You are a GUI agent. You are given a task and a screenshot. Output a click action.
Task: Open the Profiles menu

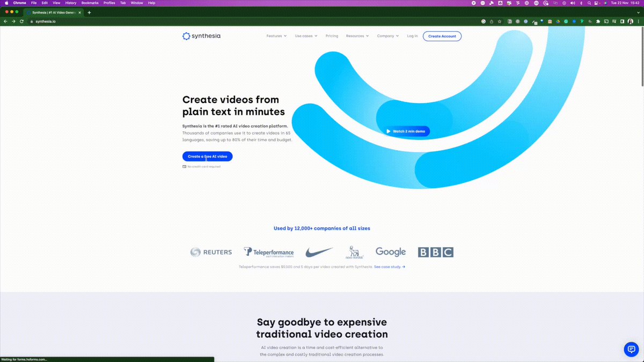(x=109, y=3)
